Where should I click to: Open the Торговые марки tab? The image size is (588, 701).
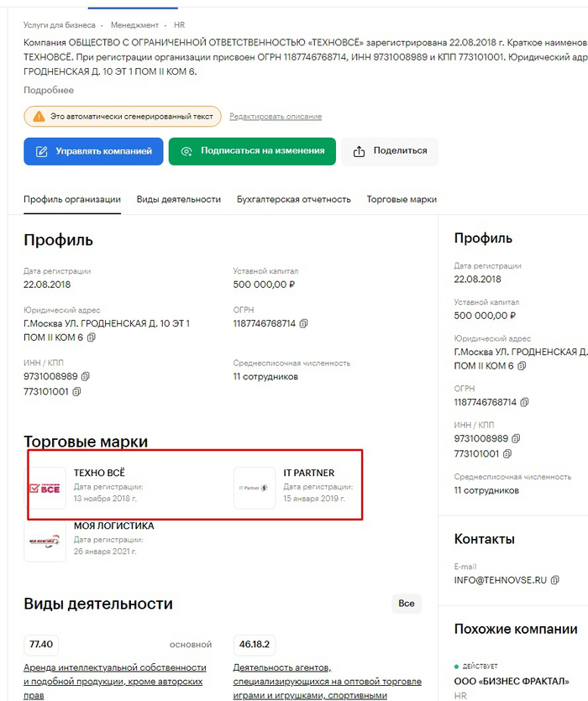pyautogui.click(x=402, y=200)
